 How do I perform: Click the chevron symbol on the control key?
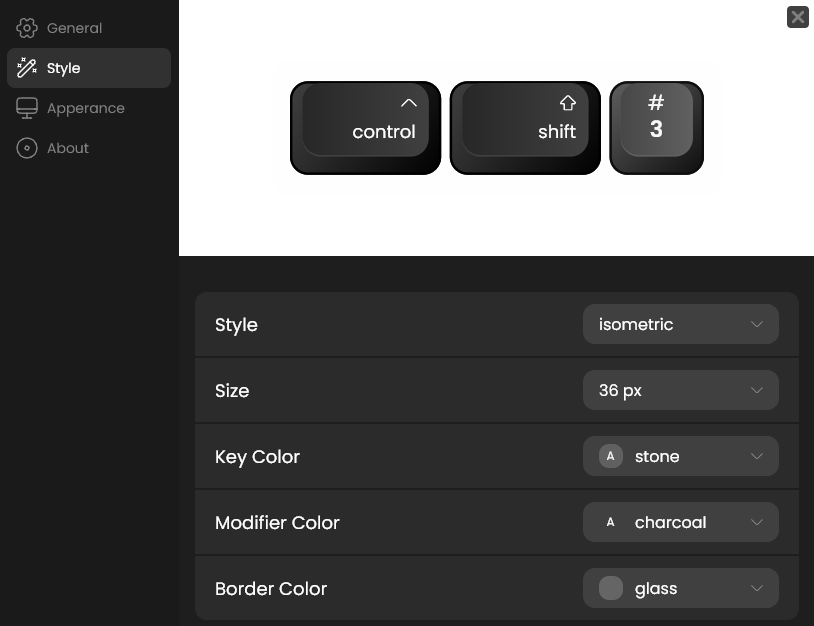[x=408, y=102]
